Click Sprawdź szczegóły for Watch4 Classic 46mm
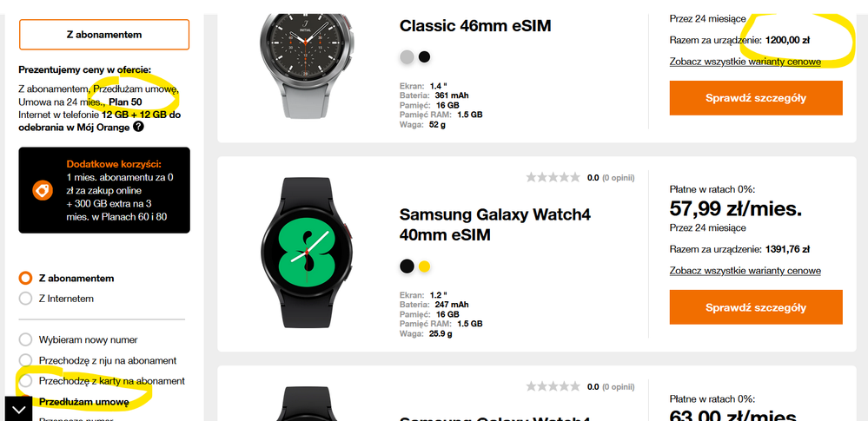 click(x=756, y=98)
